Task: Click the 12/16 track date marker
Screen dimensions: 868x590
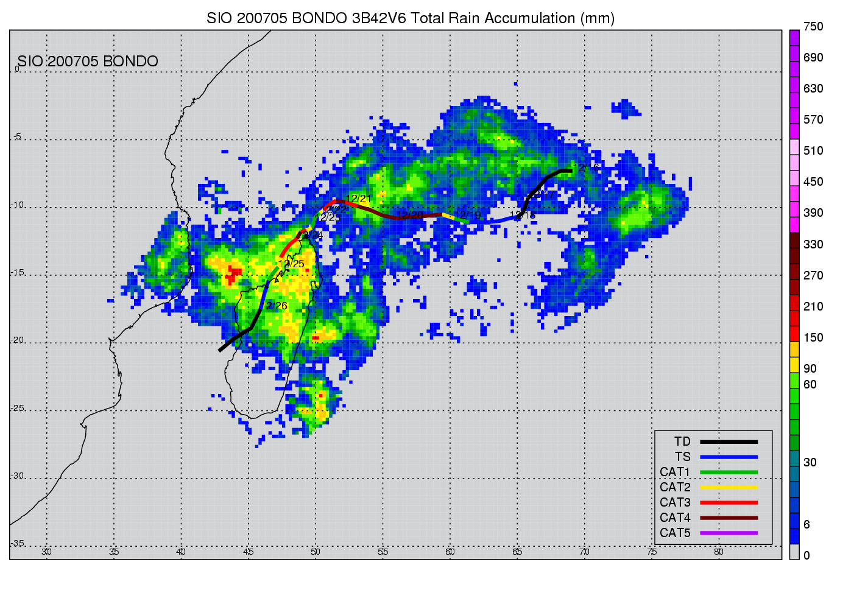Action: point(586,168)
